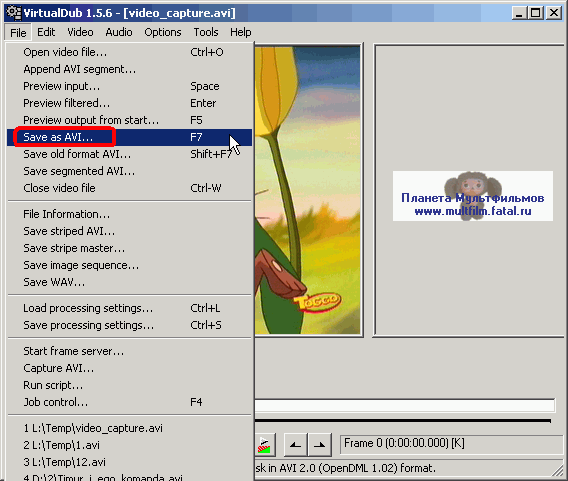Click the timeline seek bar
Screen dimensions: 568x481
pos(404,406)
